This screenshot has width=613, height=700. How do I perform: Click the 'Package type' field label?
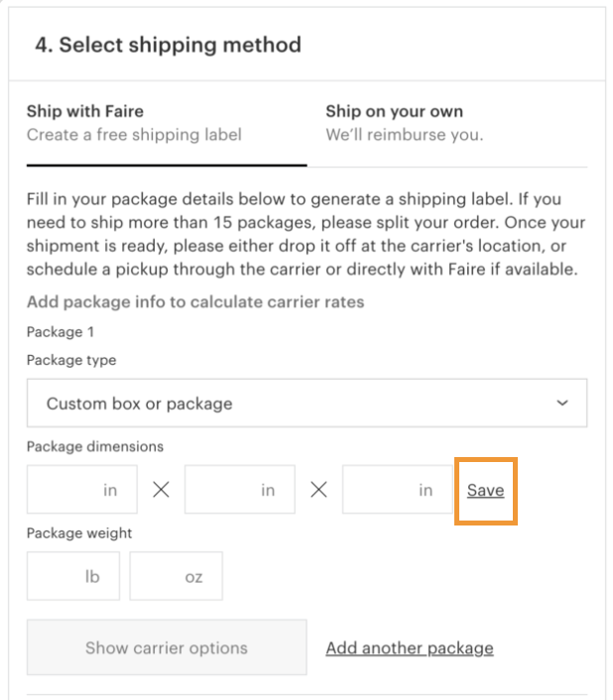[71, 360]
